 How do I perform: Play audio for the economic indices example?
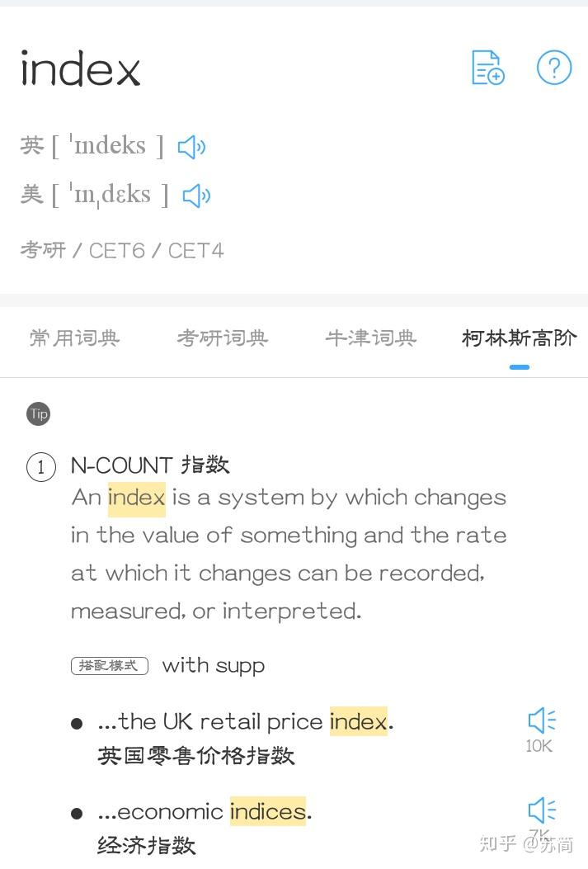coord(540,810)
